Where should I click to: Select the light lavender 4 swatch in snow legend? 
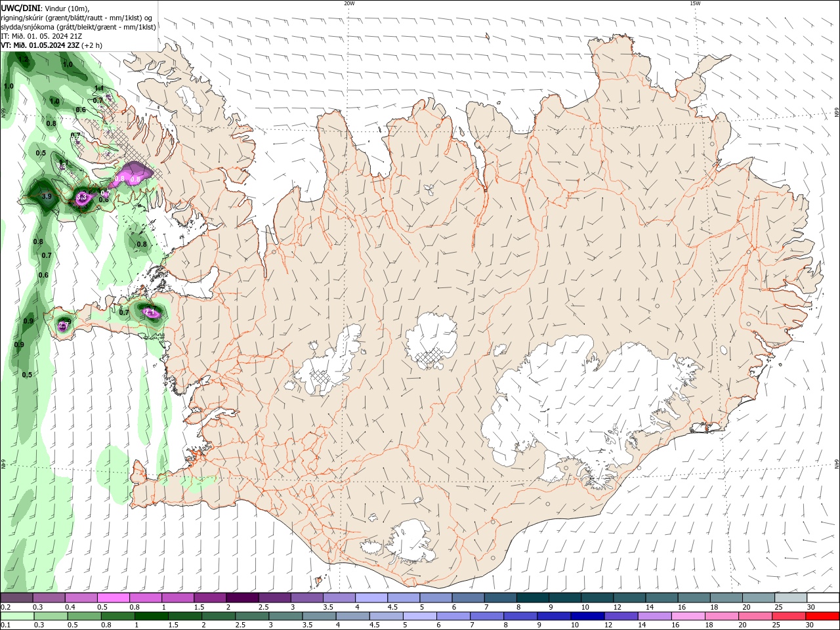[x=371, y=598]
